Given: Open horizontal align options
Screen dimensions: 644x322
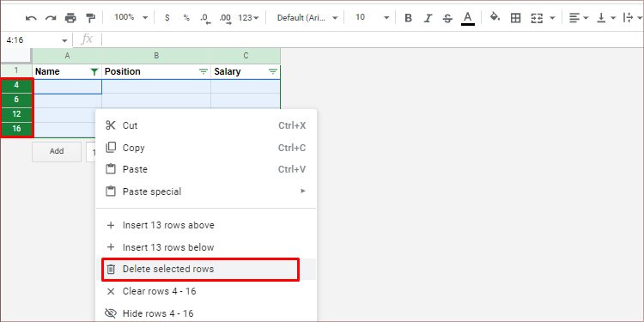Looking at the screenshot, I should [x=579, y=18].
